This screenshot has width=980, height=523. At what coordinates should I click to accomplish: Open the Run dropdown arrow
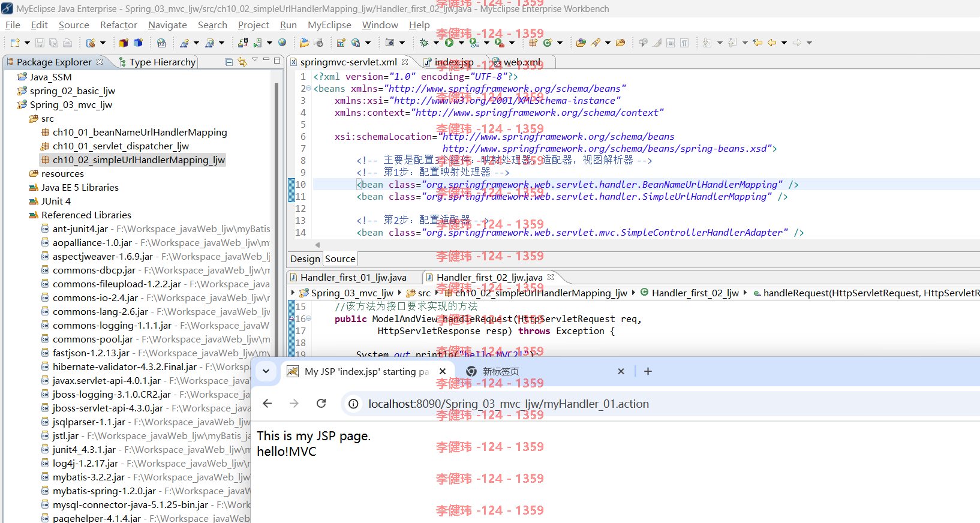click(461, 43)
